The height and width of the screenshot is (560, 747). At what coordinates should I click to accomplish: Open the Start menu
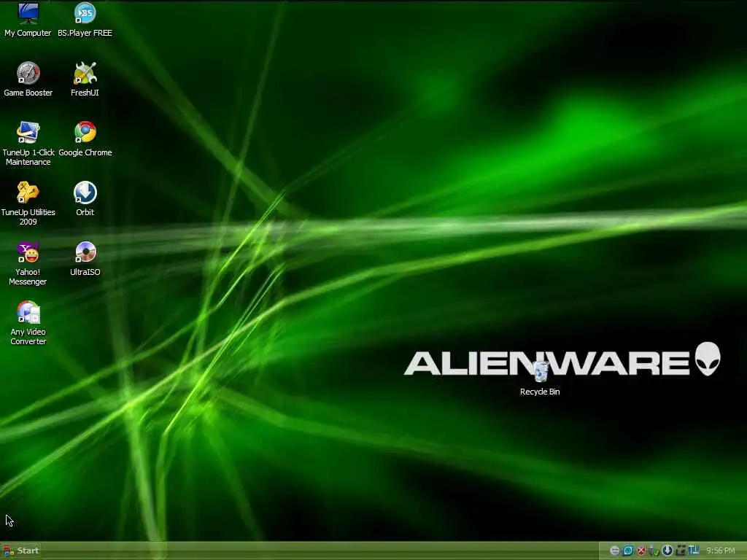click(x=20, y=551)
